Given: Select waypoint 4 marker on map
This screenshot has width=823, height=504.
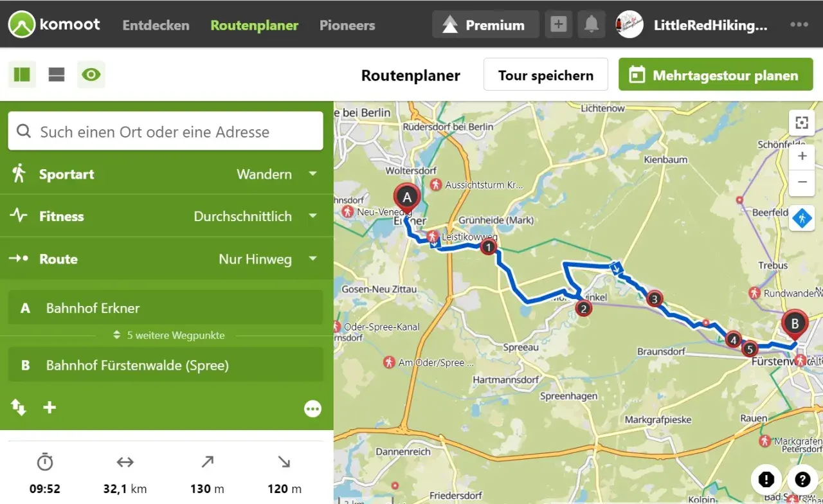Looking at the screenshot, I should [733, 339].
